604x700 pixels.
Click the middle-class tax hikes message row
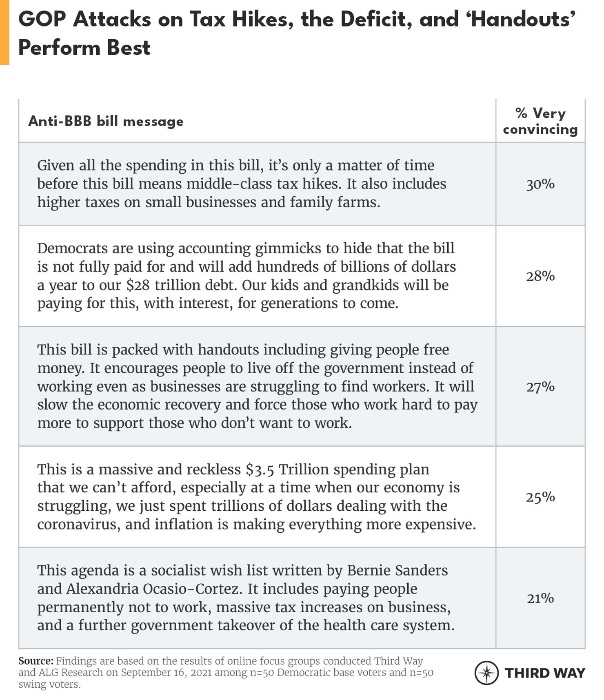[242, 184]
